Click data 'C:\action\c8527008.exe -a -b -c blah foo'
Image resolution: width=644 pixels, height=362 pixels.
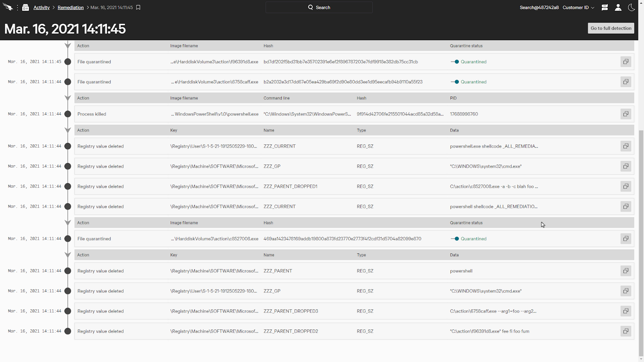tap(494, 186)
